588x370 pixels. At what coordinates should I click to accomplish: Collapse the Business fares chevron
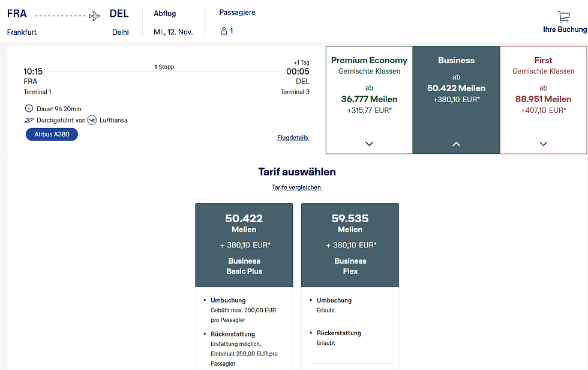[456, 144]
